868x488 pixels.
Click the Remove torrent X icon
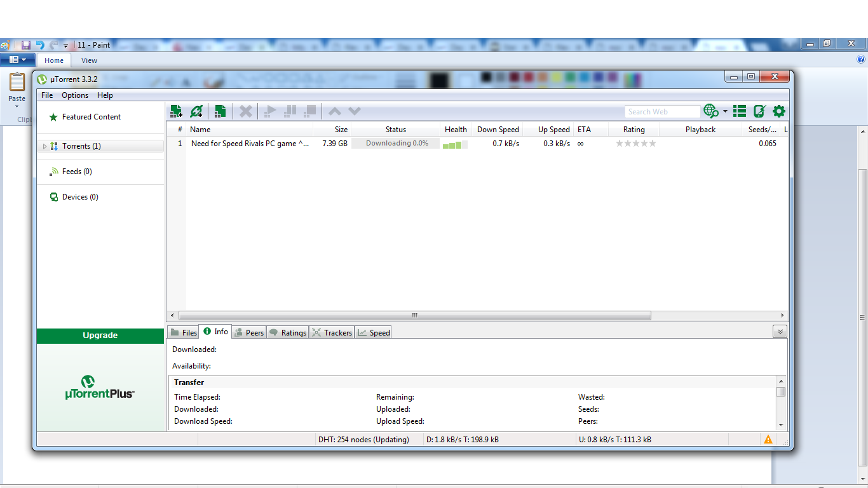tap(245, 111)
